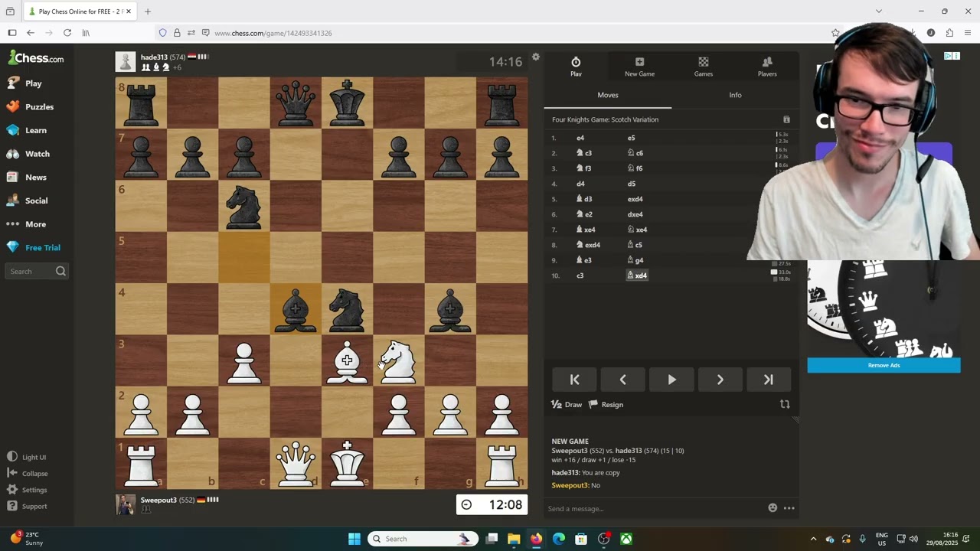Click the Chess.com logo

coord(36,58)
